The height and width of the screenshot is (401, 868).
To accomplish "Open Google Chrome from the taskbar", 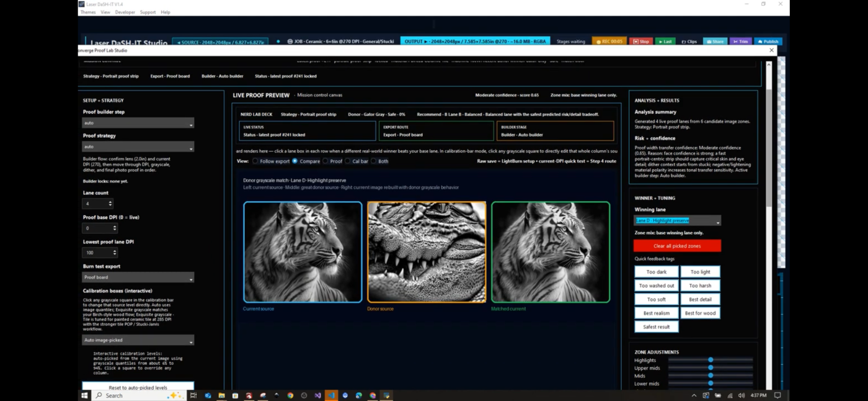I will point(290,395).
